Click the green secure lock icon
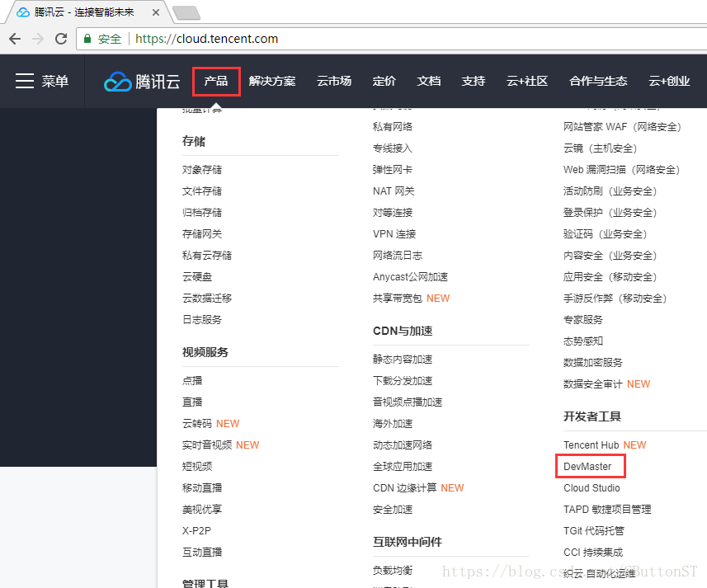707x588 pixels. [87, 38]
